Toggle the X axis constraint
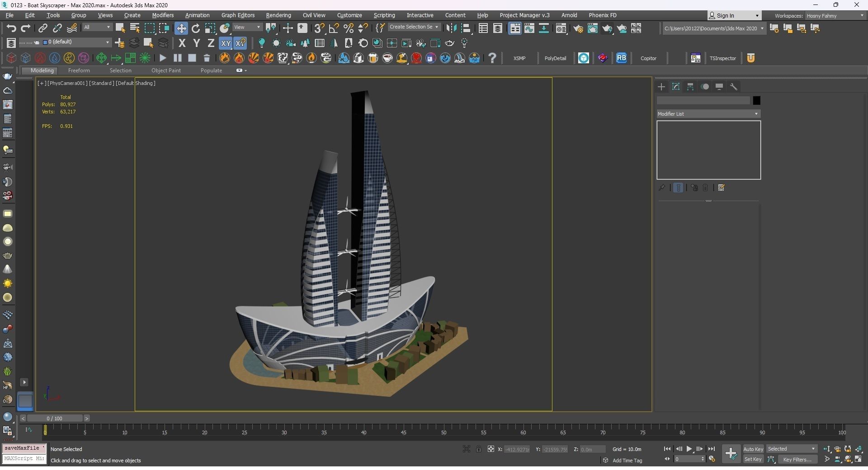The height and width of the screenshot is (470, 868). pyautogui.click(x=182, y=43)
